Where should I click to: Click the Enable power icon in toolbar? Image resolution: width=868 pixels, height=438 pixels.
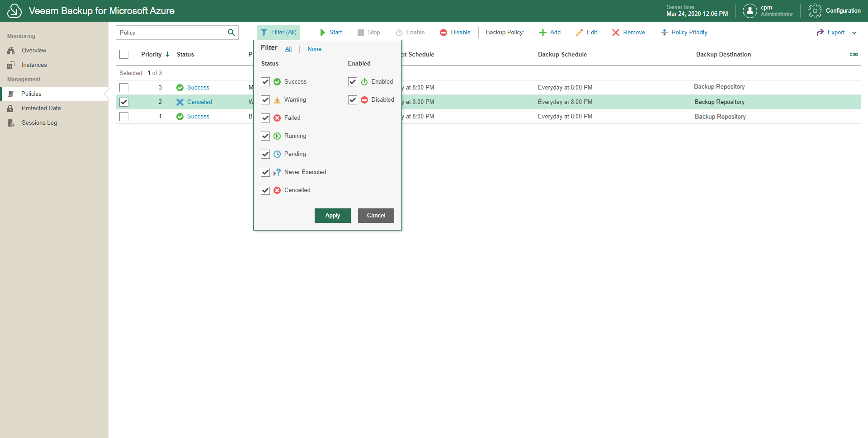[x=399, y=33]
